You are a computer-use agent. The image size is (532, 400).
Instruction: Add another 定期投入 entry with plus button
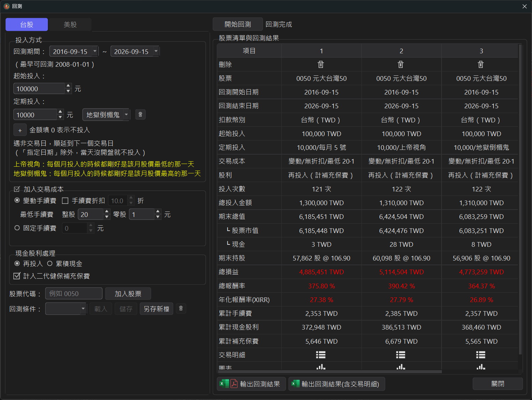coord(20,130)
